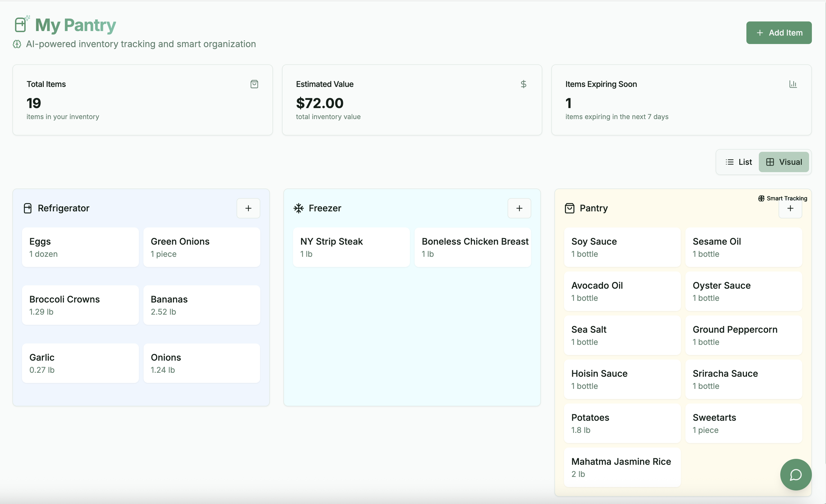
Task: Click the Freezer snowflake icon
Action: point(298,208)
